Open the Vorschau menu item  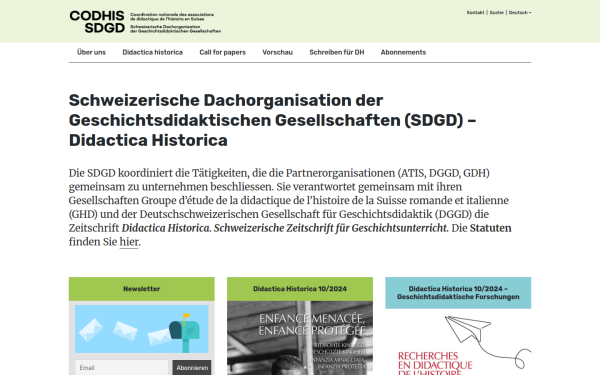click(x=277, y=52)
